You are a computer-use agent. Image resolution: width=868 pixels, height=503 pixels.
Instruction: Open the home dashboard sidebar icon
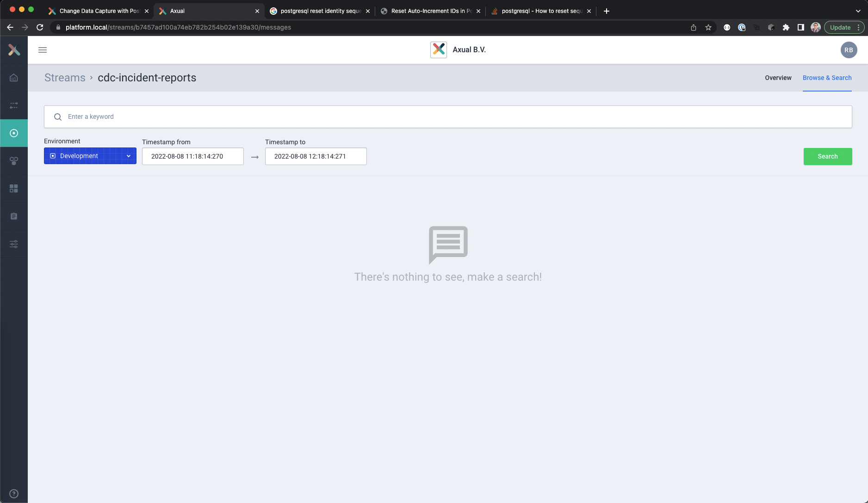14,78
